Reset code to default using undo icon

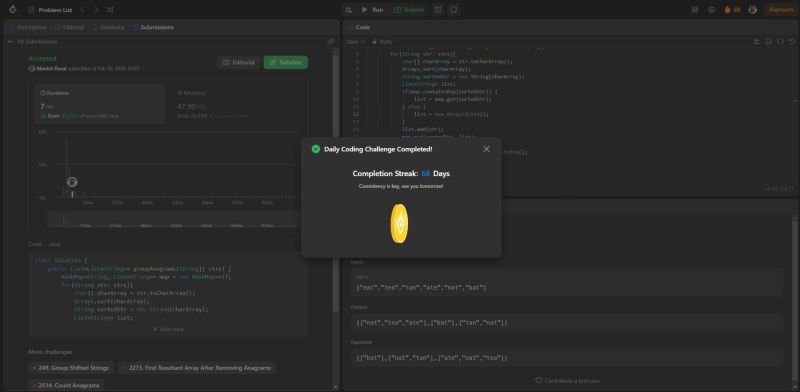(x=792, y=41)
